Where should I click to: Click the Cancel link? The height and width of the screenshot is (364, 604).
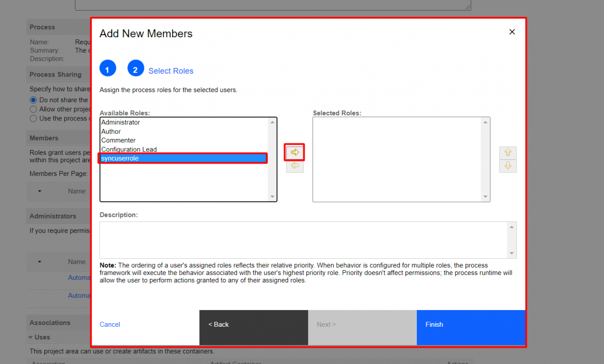[x=110, y=325]
